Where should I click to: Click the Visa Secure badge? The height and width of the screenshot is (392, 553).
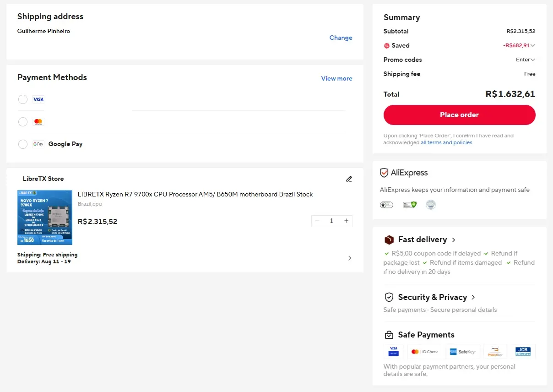click(x=394, y=351)
